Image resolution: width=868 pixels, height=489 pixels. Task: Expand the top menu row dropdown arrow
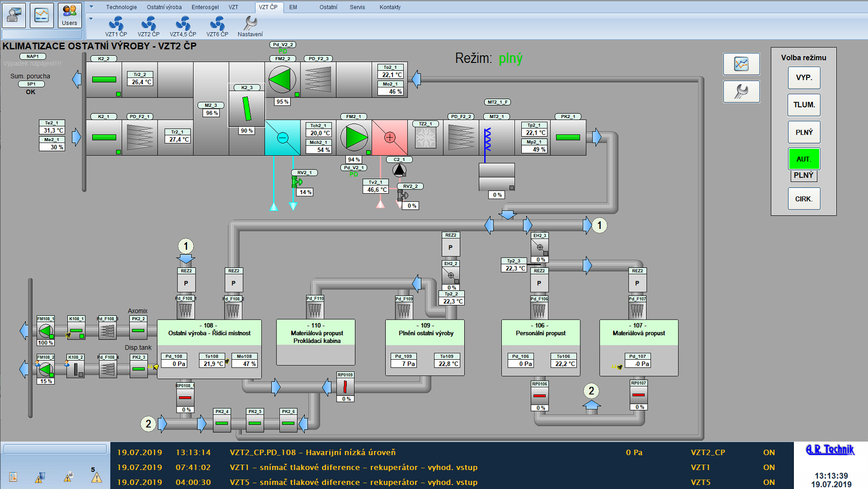point(91,7)
